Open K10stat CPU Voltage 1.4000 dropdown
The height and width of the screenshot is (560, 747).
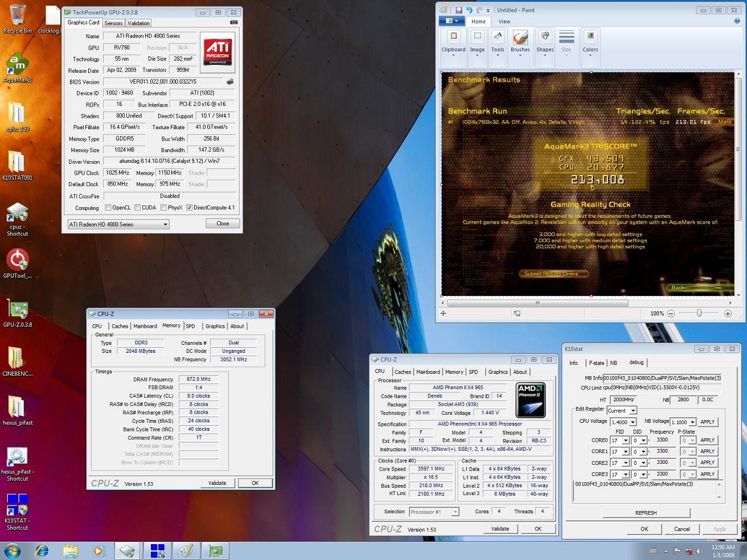point(623,422)
